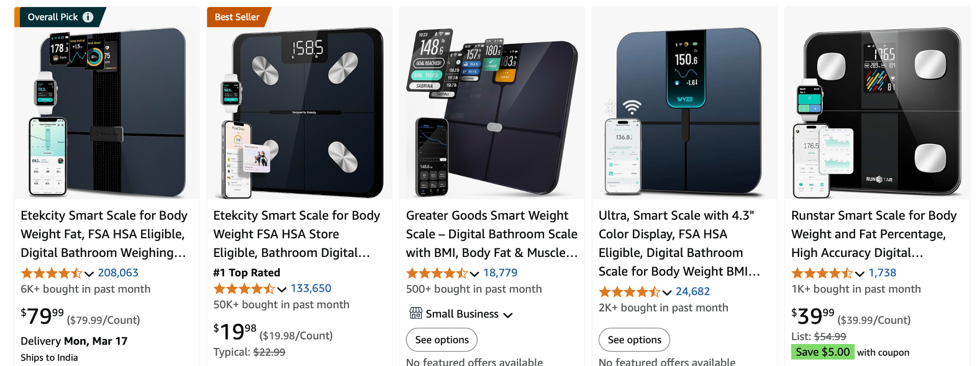Click the Wi-Fi symbol on the Ultra scale image

(x=631, y=107)
